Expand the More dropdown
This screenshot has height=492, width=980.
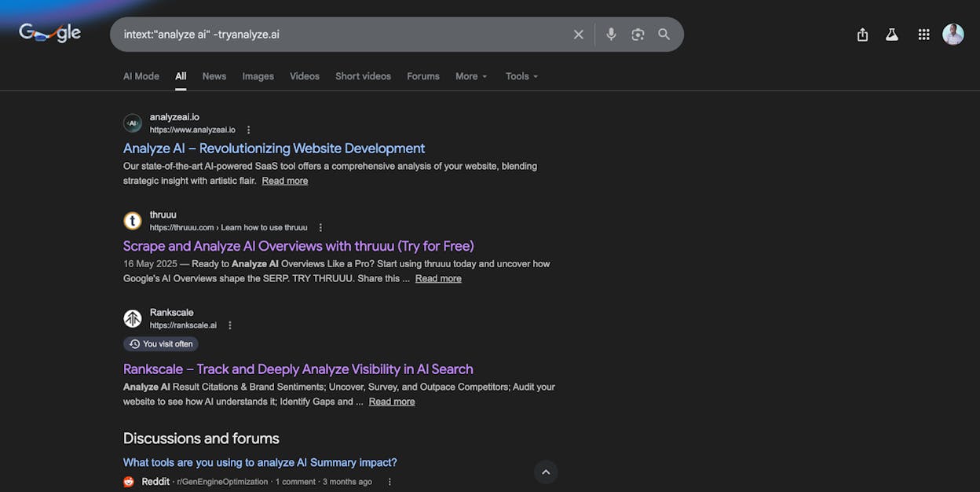click(471, 76)
